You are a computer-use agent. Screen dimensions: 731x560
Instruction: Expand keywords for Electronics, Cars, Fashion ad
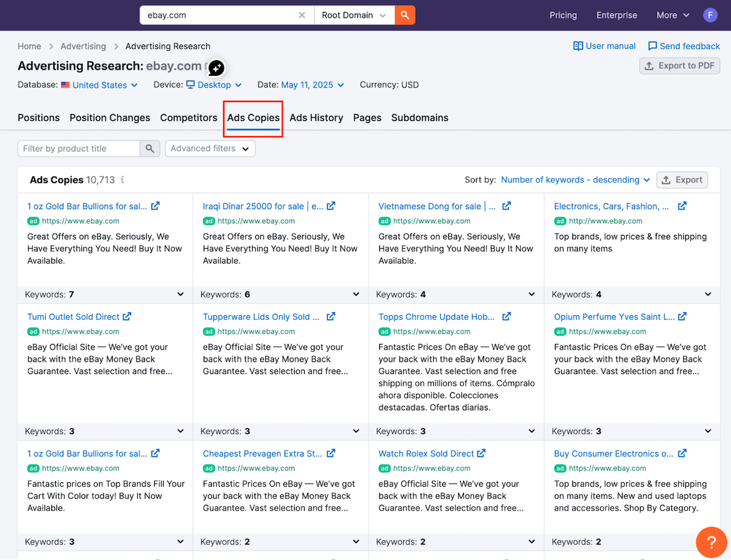coord(708,294)
